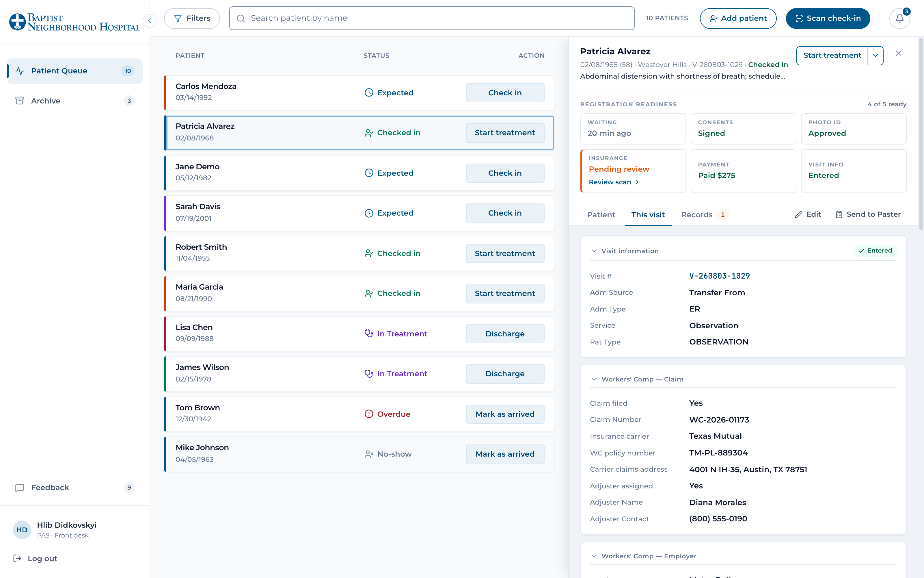Image resolution: width=924 pixels, height=578 pixels.
Task: Click the Baptist Neighborhood Hospital logo
Action: (75, 22)
